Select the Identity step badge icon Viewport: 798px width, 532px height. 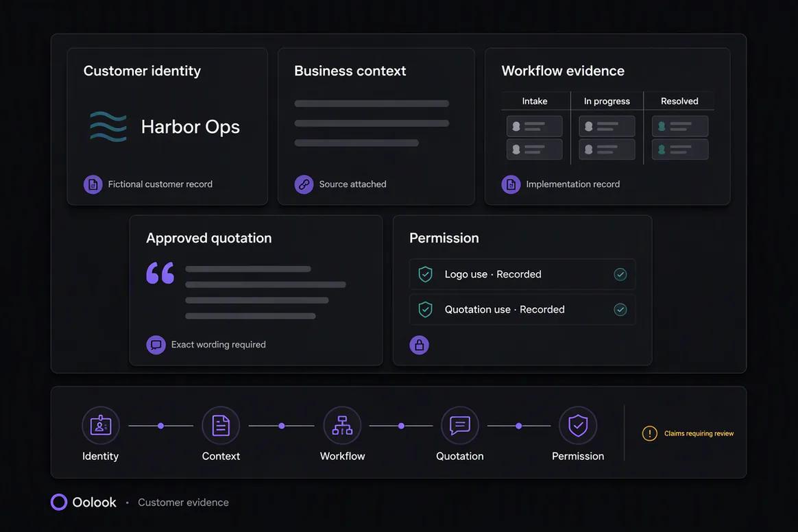pyautogui.click(x=101, y=425)
